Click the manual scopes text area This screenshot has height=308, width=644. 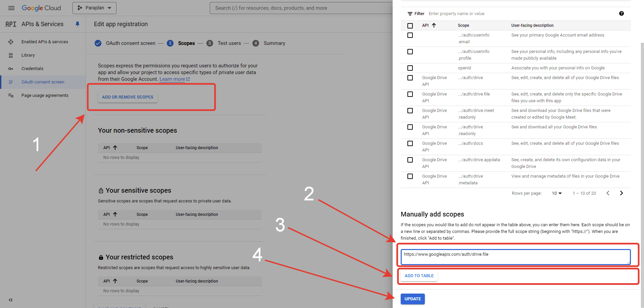(515, 257)
